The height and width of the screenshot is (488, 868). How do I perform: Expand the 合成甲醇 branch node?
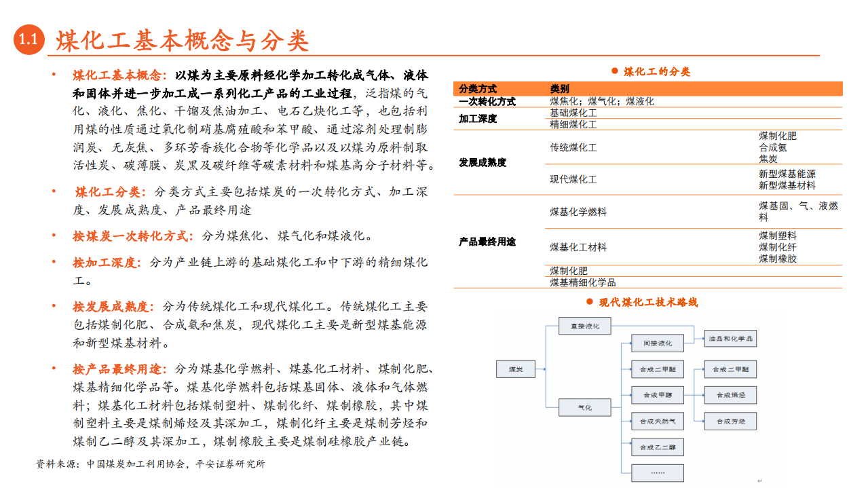coord(656,395)
